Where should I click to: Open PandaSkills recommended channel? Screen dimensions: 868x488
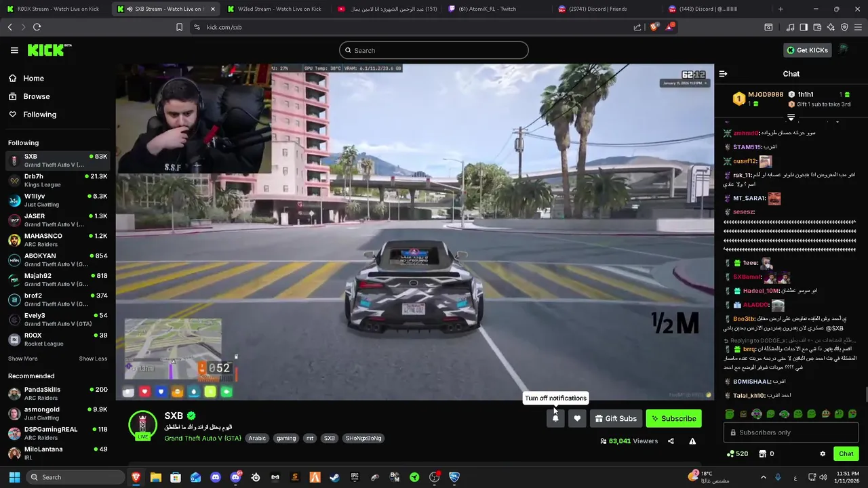(x=58, y=394)
